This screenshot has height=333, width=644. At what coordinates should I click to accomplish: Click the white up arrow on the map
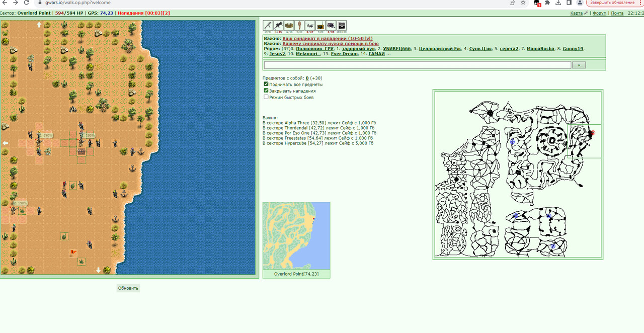(x=39, y=25)
